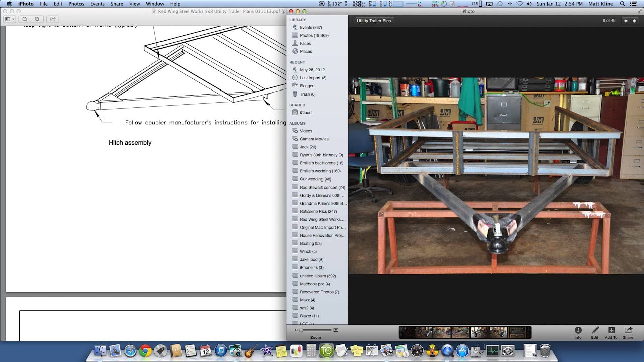The image size is (644, 362).
Task: Open the Share menu in the menu bar
Action: click(x=117, y=4)
